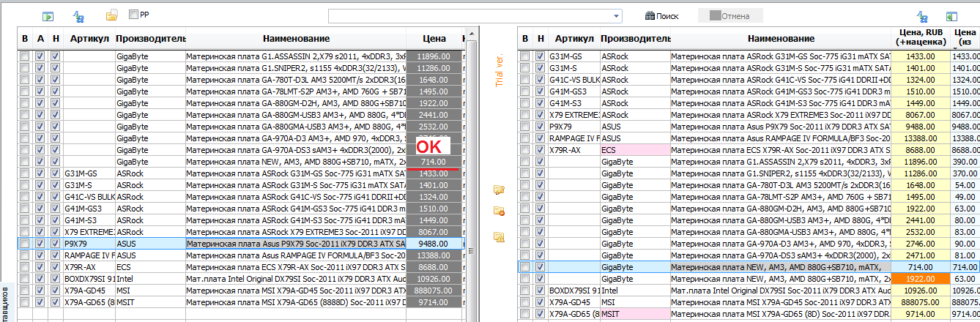Click the Поиск search button
The height and width of the screenshot is (322, 980).
pos(661,15)
